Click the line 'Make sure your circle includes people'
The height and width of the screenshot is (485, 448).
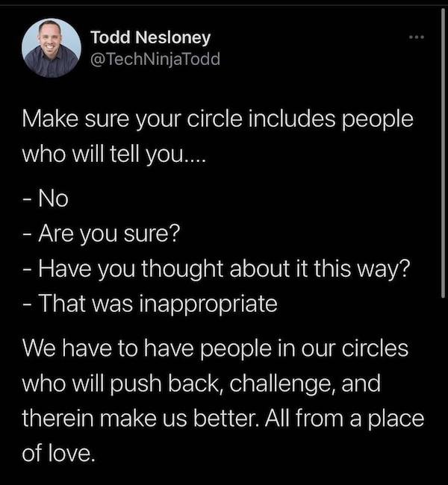[x=217, y=119]
